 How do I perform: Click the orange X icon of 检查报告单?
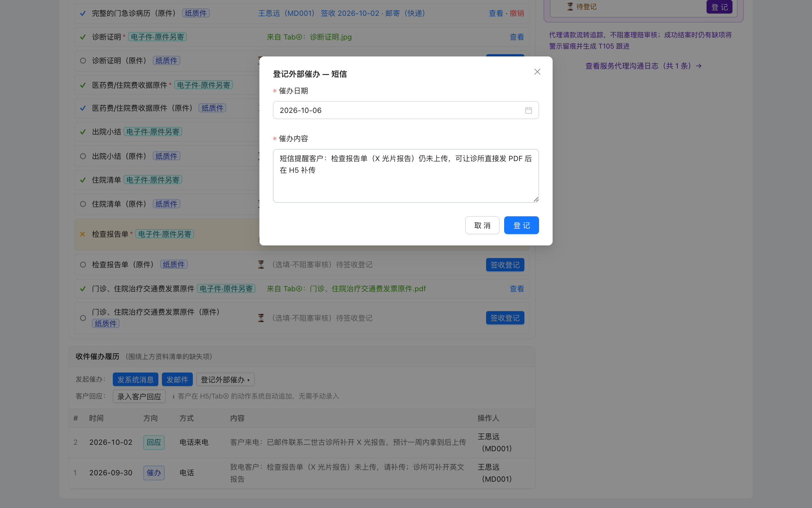point(83,234)
